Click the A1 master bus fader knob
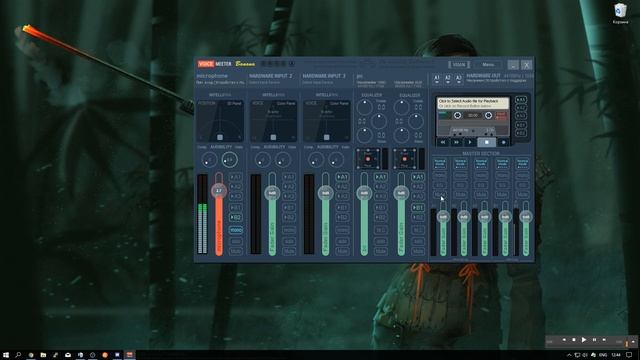The height and width of the screenshot is (360, 640). tap(443, 217)
